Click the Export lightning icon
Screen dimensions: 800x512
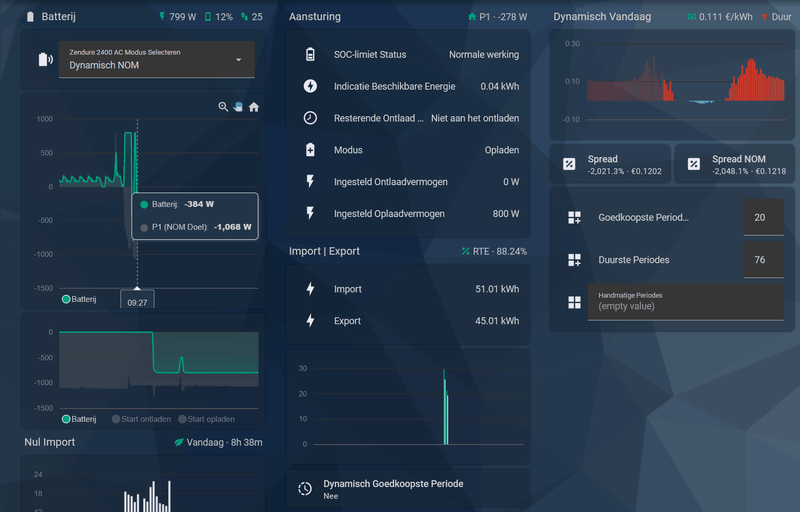310,321
